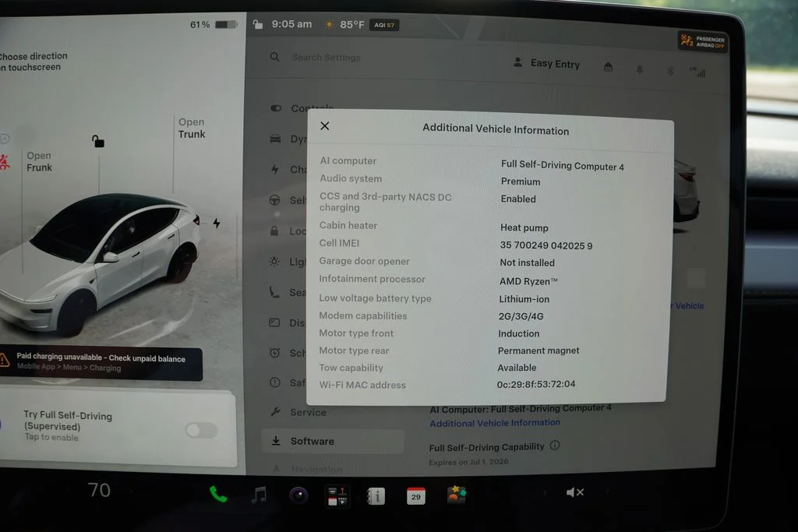The height and width of the screenshot is (532, 798).
Task: Open the AQI 57 air quality badge
Action: click(384, 25)
